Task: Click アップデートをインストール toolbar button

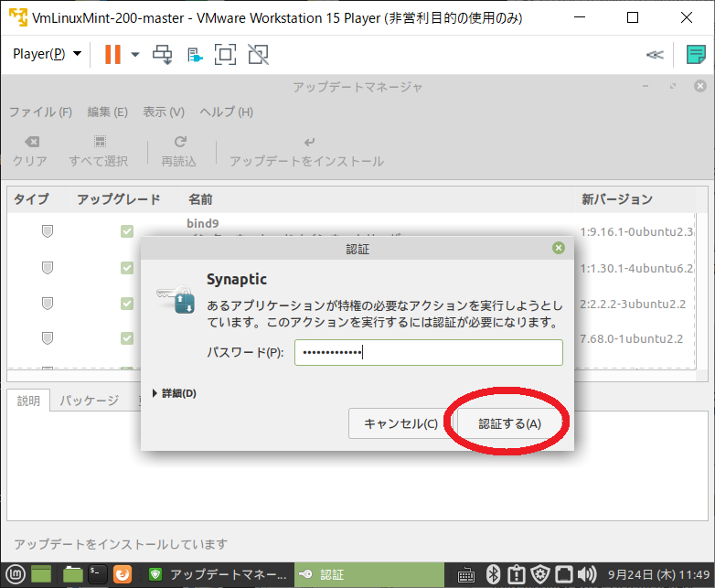Action: 306,152
